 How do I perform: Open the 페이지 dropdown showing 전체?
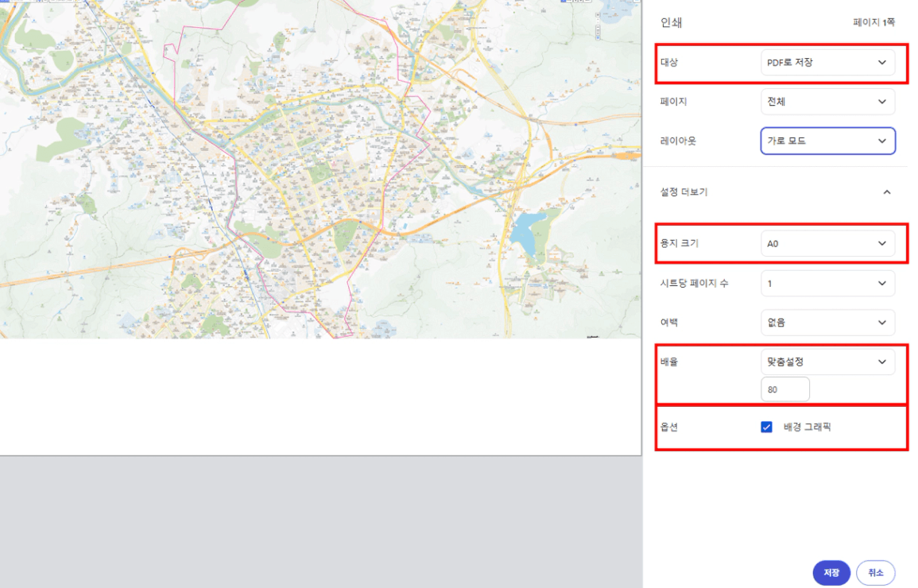point(827,102)
